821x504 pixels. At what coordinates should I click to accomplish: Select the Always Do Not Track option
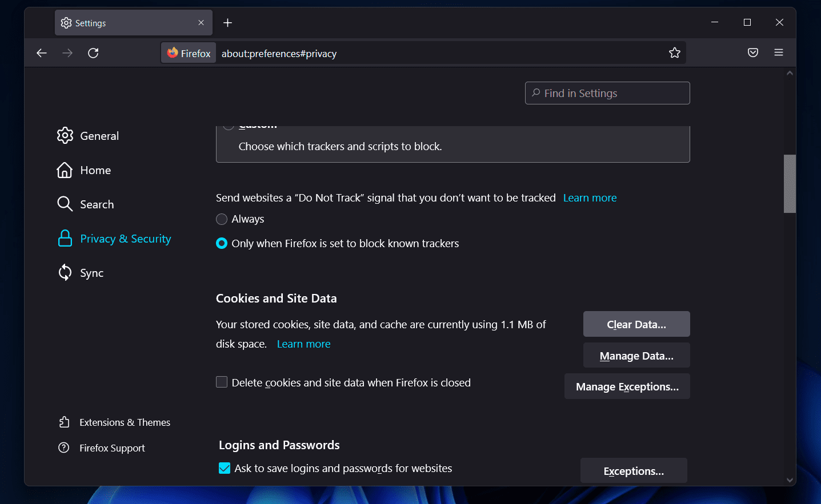coord(222,219)
